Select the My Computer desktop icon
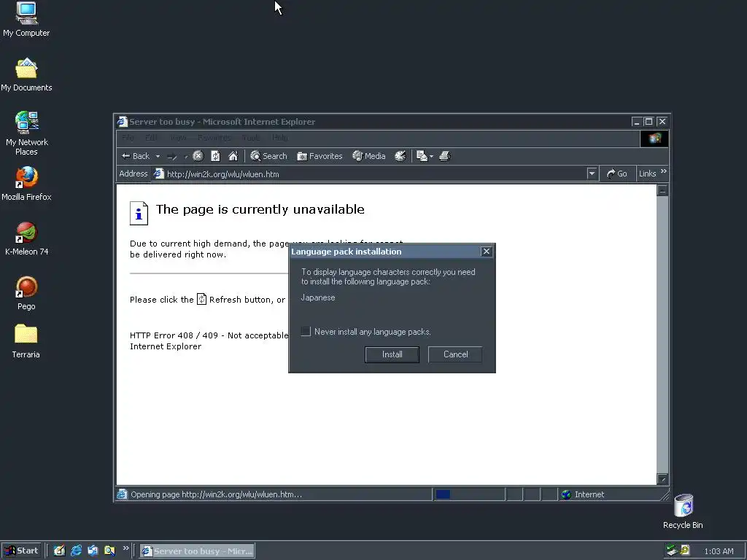The height and width of the screenshot is (560, 747). 26,20
